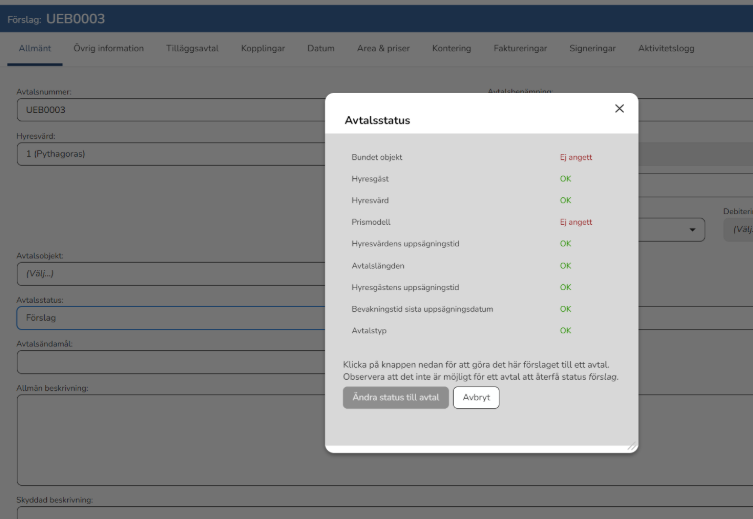Click the Avtalsnummer field containing UEB0003
Viewport: 753px width, 519px height.
(170, 110)
